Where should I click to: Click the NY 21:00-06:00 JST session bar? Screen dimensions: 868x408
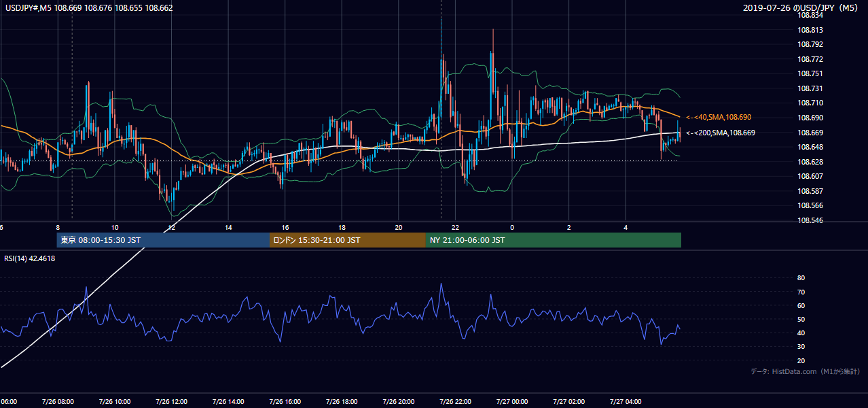(x=554, y=240)
